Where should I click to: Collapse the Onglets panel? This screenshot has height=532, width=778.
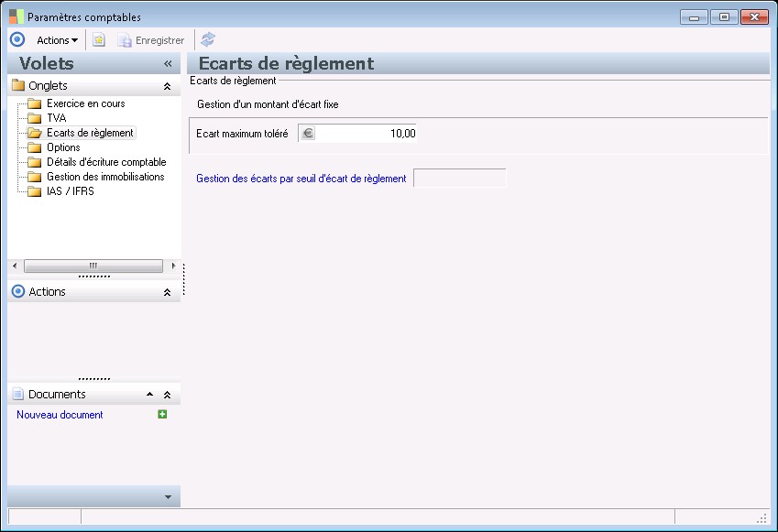coord(166,85)
